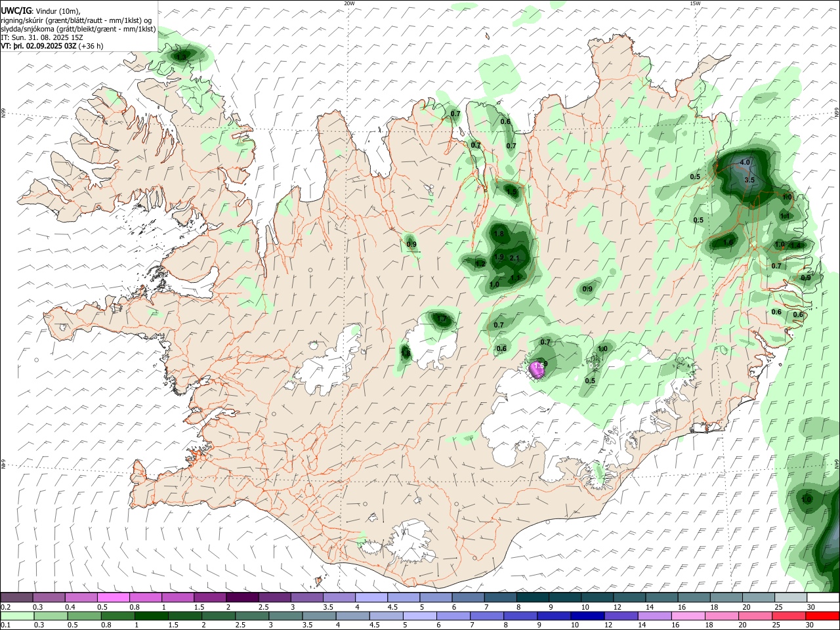Click the UWC/IG Vindur (10m) title line

click(x=41, y=11)
